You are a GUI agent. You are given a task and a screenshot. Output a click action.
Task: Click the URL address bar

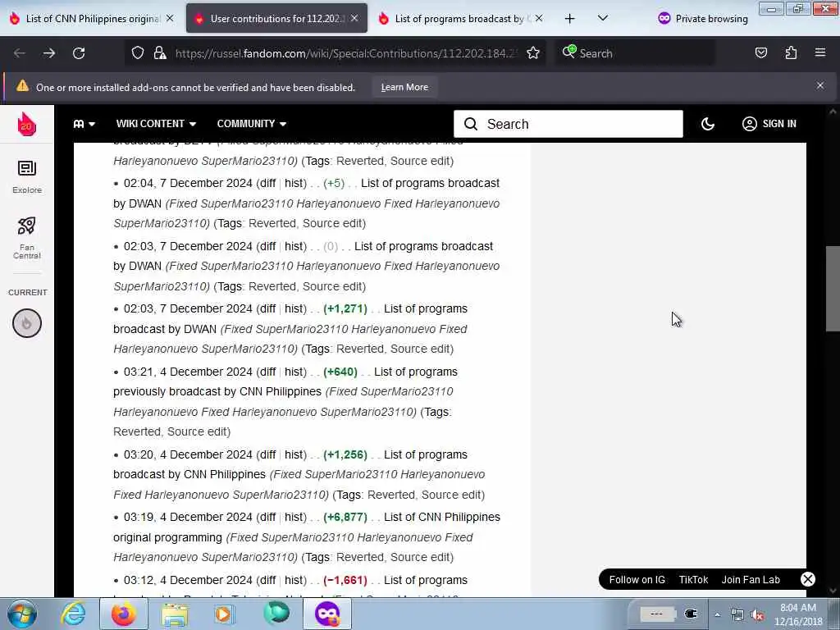[x=345, y=53]
